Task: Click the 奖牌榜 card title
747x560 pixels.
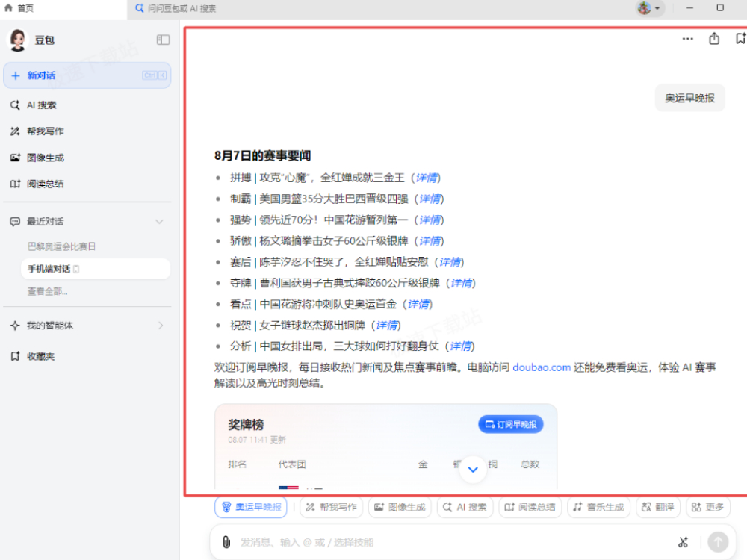Action: coord(246,425)
